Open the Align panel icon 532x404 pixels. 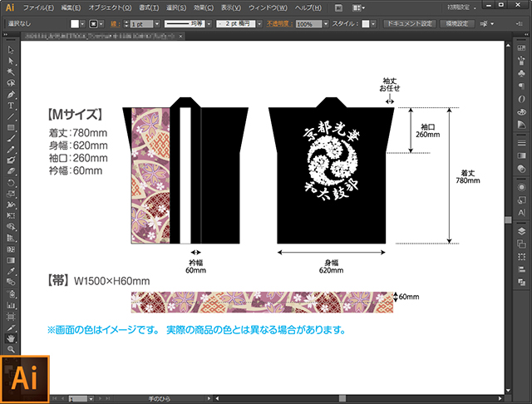pyautogui.click(x=521, y=269)
